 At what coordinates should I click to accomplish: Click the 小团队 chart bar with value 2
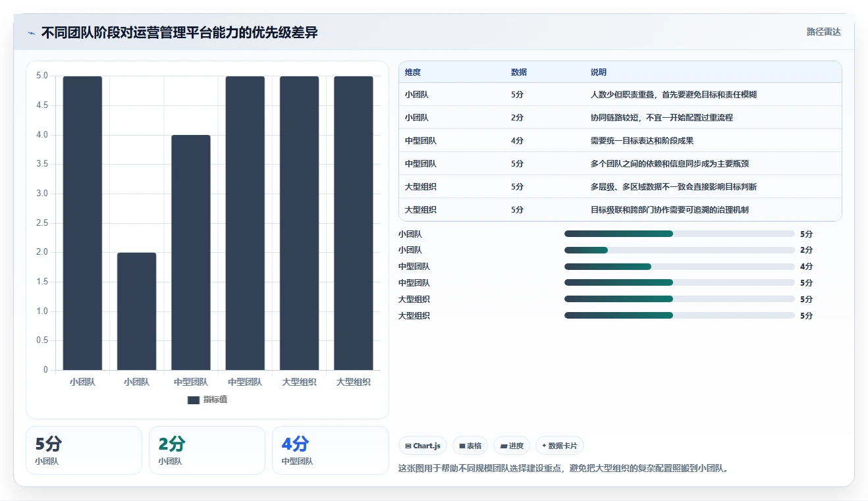coord(137,311)
